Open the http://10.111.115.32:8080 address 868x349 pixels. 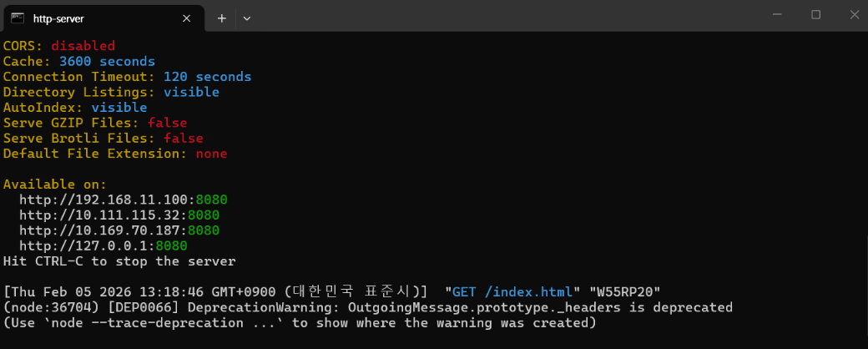tap(119, 215)
